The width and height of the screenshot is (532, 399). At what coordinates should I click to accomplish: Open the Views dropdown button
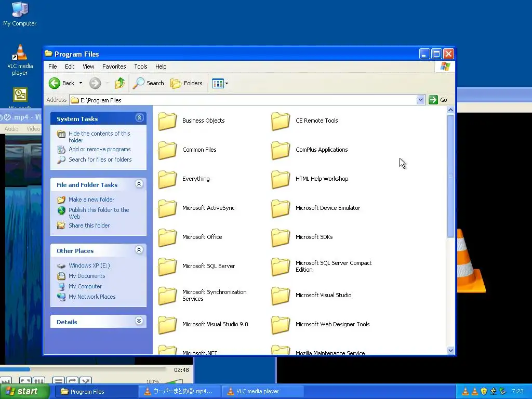click(220, 83)
